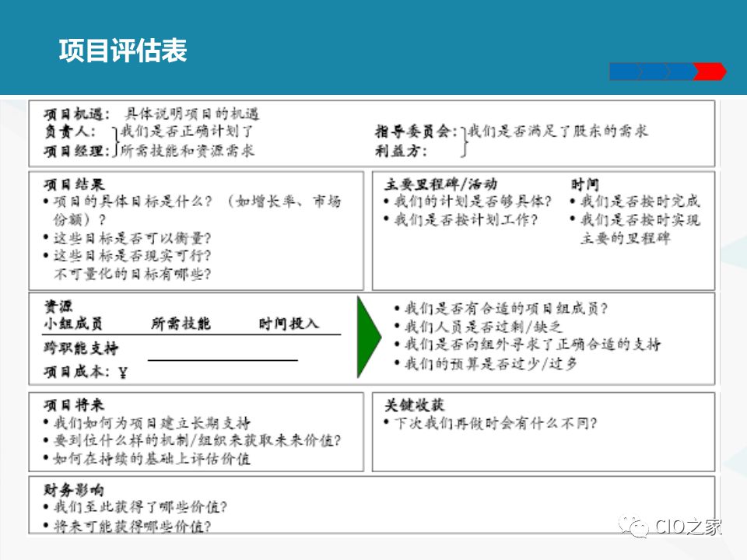Click the 时间 column heading
The image size is (747, 560).
pos(585,184)
